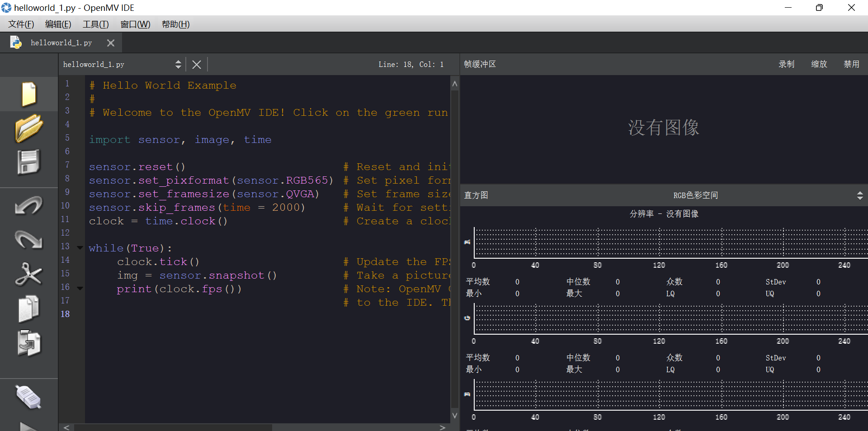The width and height of the screenshot is (868, 431).
Task: Click the clock = time.clock() code line
Action: point(158,221)
